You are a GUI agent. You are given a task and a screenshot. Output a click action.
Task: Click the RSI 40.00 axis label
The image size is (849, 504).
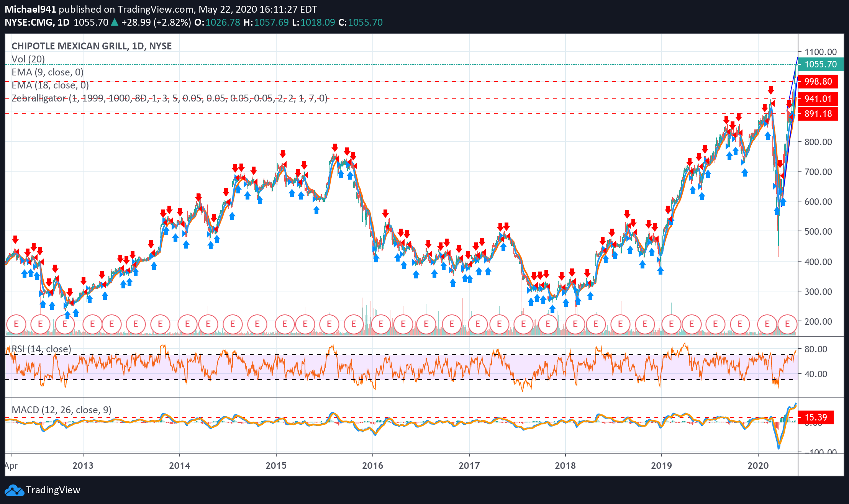coord(816,374)
